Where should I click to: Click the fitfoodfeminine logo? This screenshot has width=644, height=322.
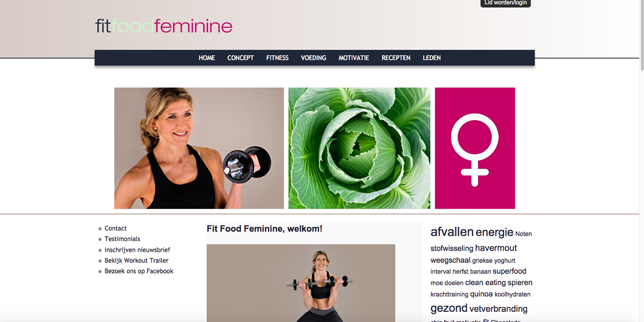coord(164,26)
